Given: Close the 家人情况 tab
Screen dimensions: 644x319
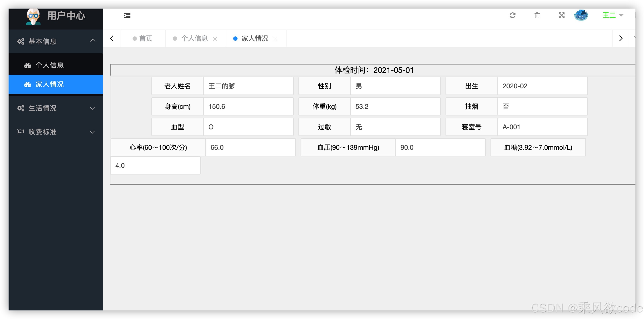Looking at the screenshot, I should point(276,39).
